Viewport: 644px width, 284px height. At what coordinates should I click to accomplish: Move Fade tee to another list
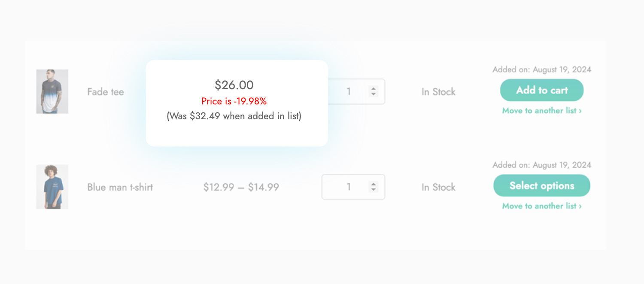point(542,111)
